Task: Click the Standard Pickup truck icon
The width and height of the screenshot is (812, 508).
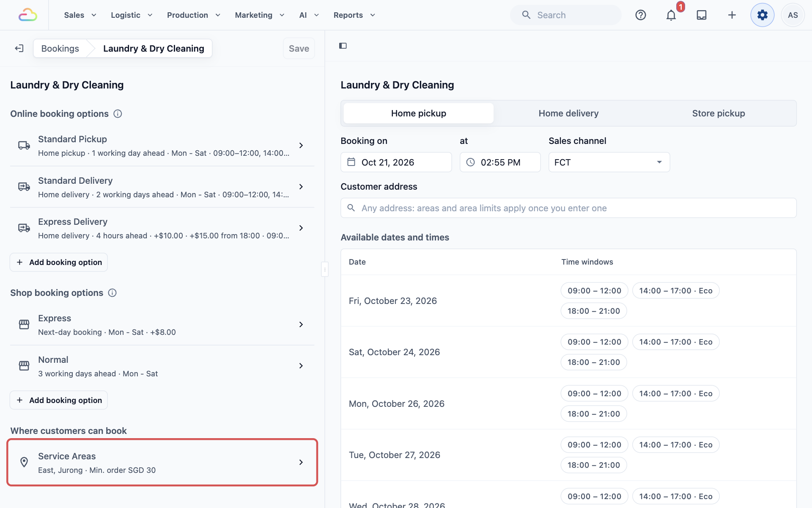Action: point(24,146)
